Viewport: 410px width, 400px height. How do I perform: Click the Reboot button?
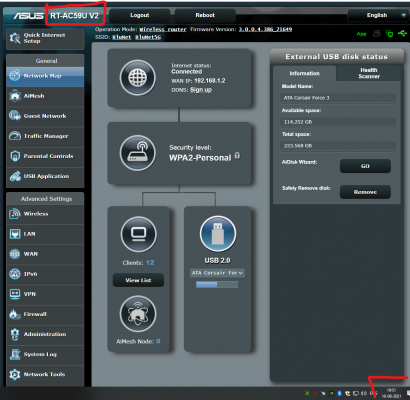click(x=205, y=15)
